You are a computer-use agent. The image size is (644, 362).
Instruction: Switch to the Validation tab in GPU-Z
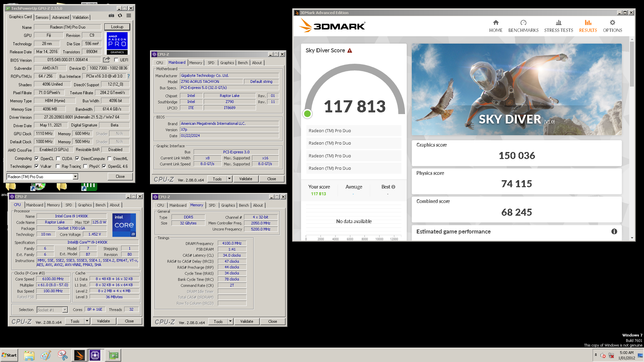point(81,17)
